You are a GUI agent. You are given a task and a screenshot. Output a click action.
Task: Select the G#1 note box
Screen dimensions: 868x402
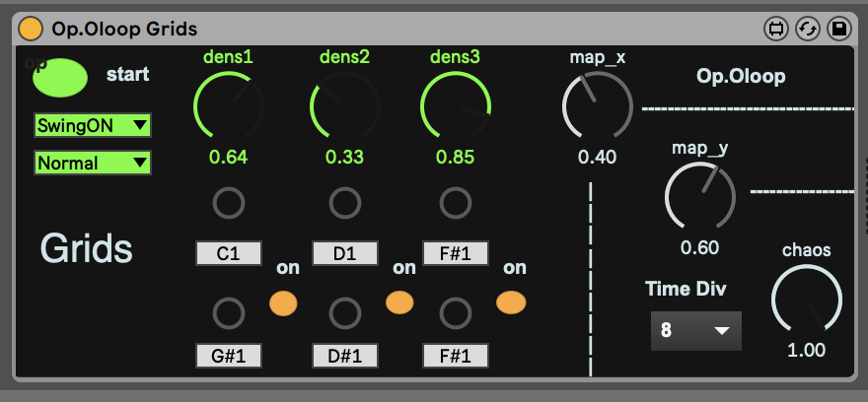pos(229,355)
